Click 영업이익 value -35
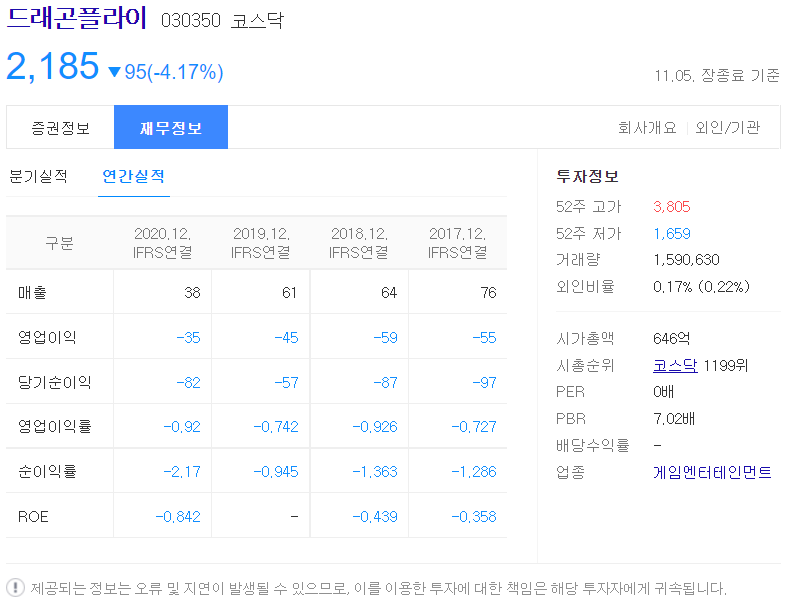790x605 pixels. 188,337
